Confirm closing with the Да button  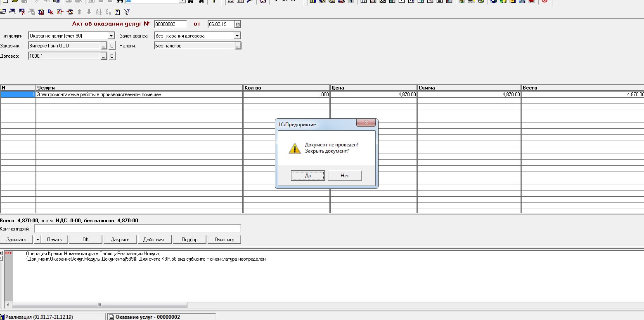pyautogui.click(x=308, y=176)
